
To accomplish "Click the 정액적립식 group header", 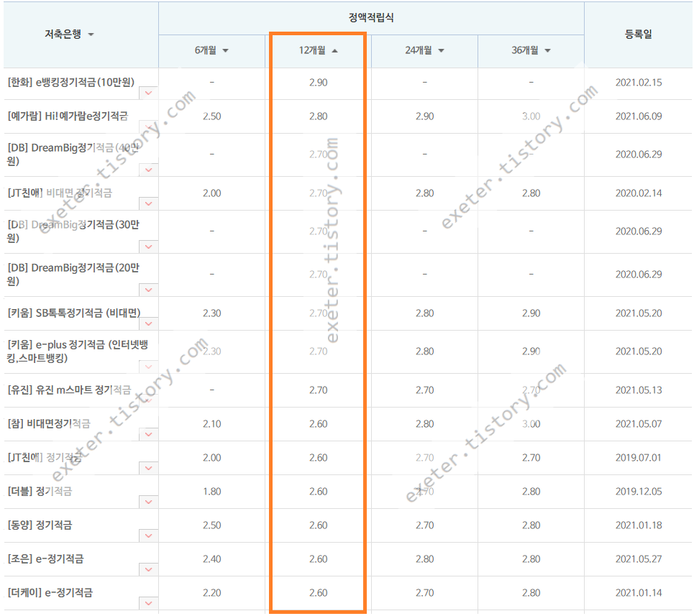I will [371, 18].
